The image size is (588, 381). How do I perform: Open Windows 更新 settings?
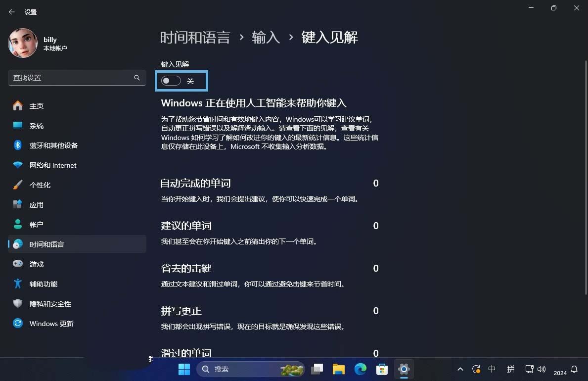click(51, 323)
